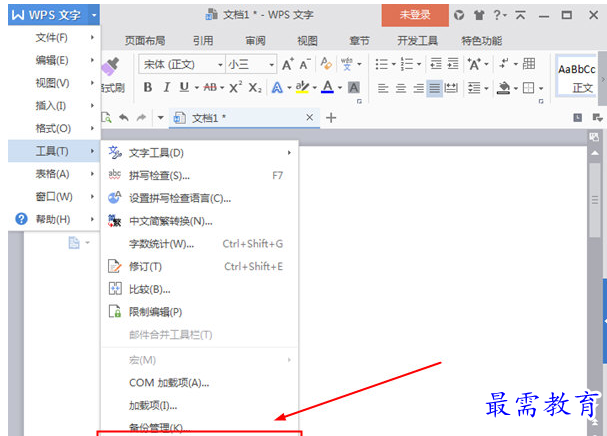Apply subscript X₂ formatting
Viewport: 607px width, 436px height.
pos(255,88)
